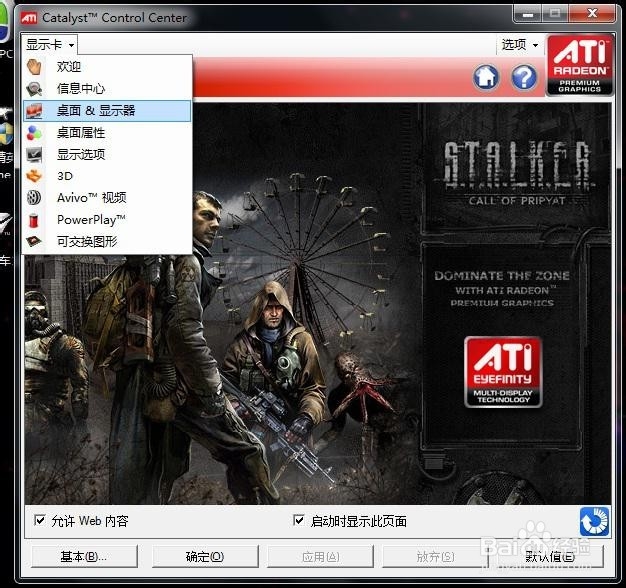
Task: Click the 应用(A) button
Action: 321,556
